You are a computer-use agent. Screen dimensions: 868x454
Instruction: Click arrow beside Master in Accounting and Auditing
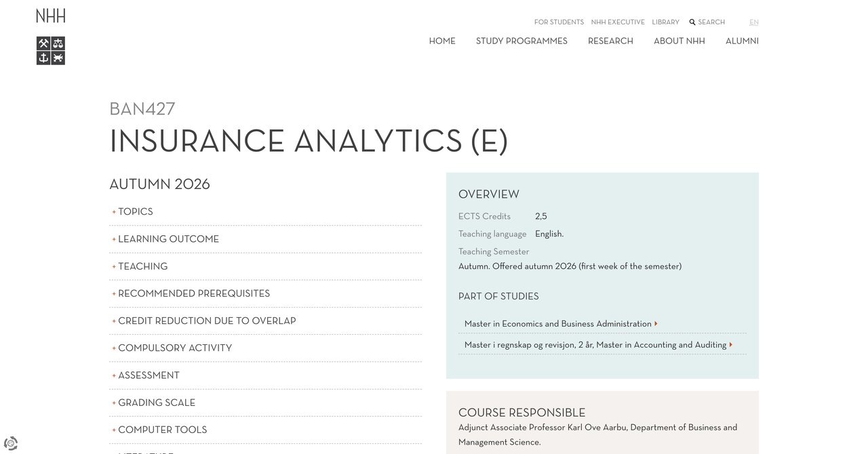731,345
